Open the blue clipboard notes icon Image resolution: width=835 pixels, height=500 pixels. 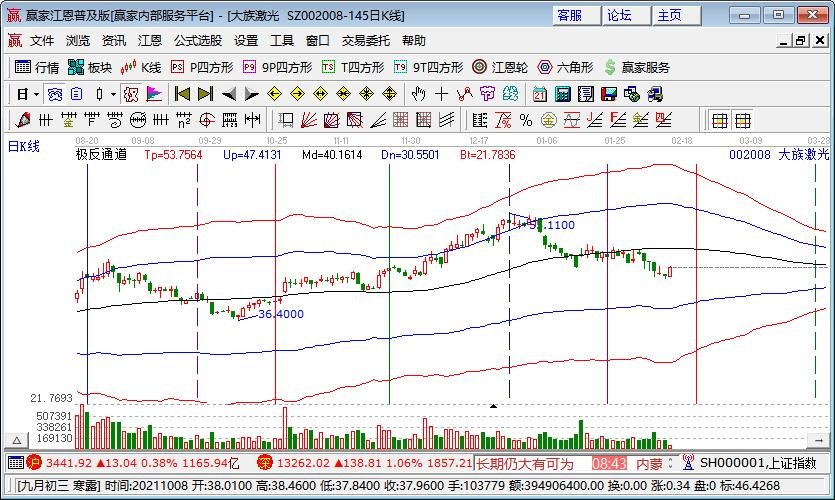[x=77, y=94]
